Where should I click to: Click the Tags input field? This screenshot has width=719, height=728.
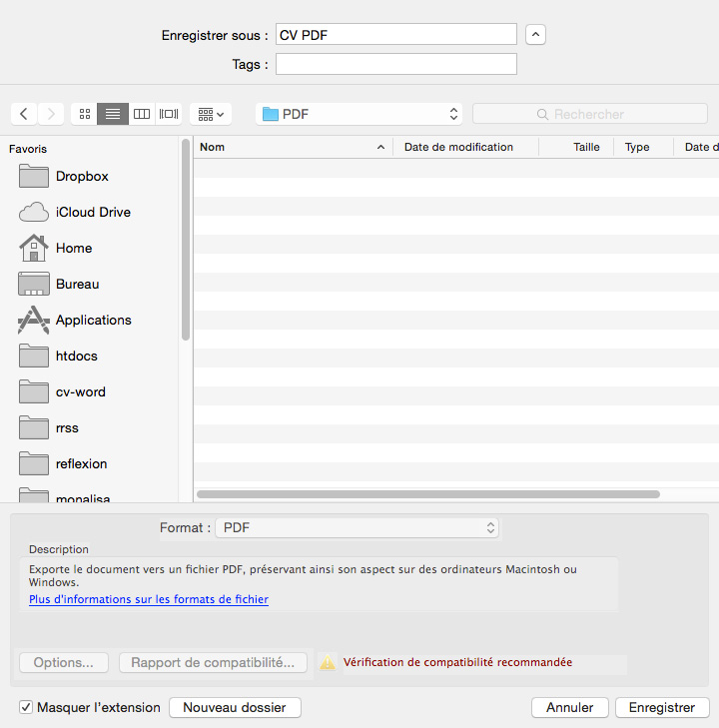pos(395,64)
